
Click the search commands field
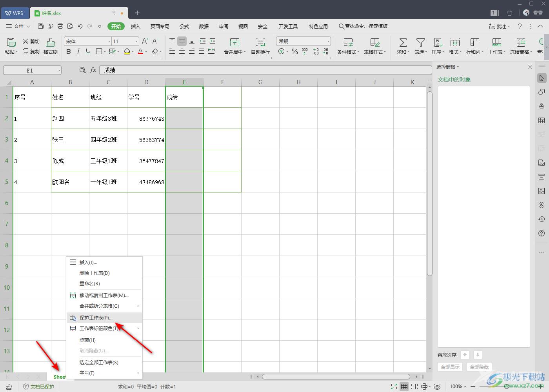point(364,26)
